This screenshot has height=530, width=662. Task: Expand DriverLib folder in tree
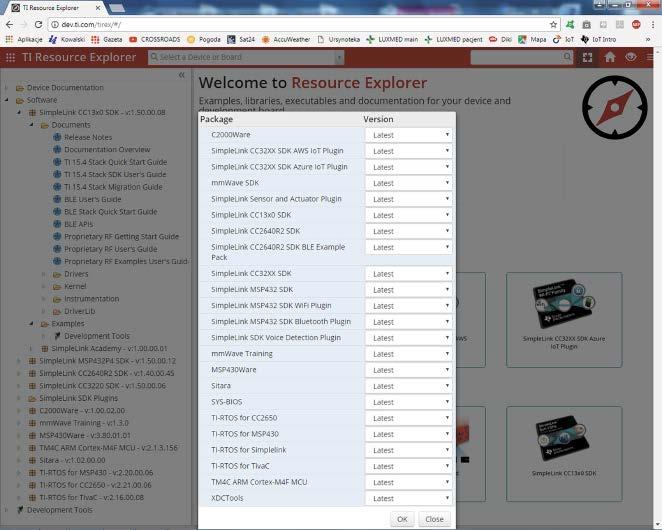tap(43, 311)
